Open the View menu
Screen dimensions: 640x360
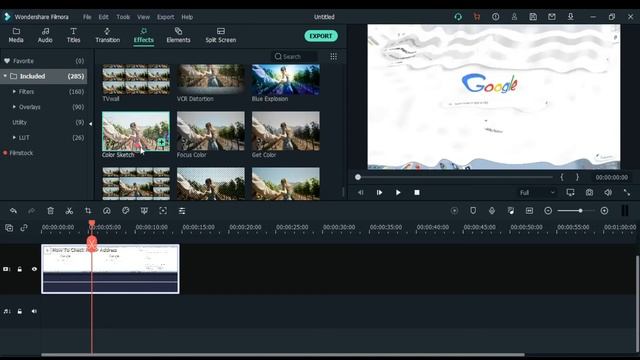tap(143, 17)
